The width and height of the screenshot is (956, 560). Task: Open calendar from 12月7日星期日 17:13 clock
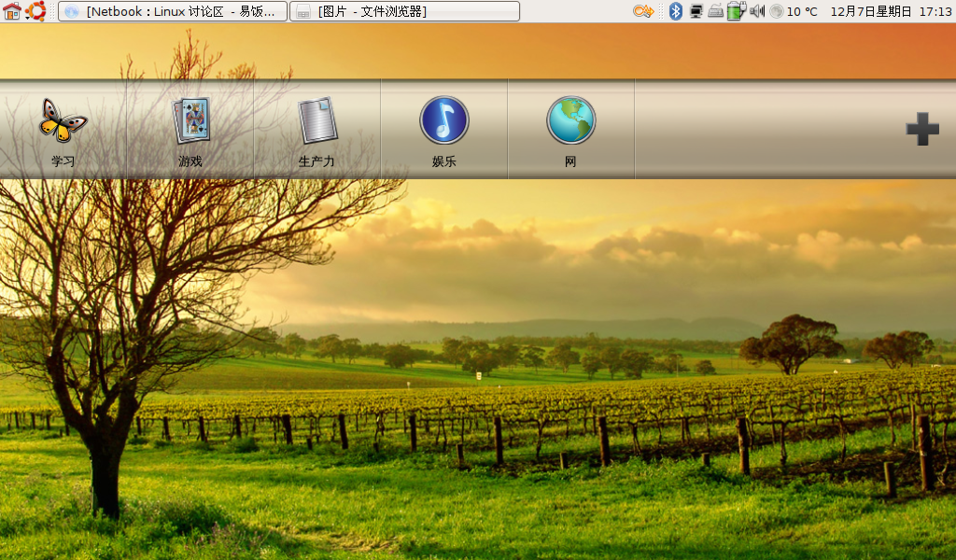[891, 11]
